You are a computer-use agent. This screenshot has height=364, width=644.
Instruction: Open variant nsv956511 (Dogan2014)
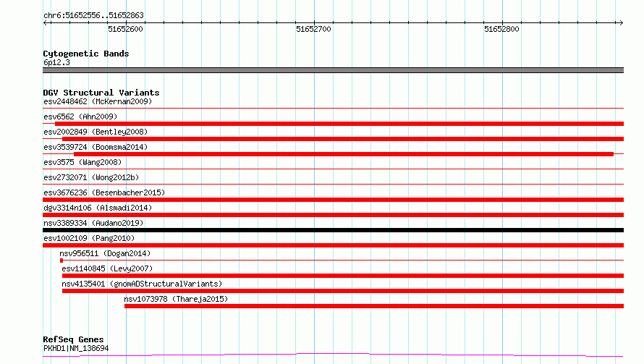[105, 253]
